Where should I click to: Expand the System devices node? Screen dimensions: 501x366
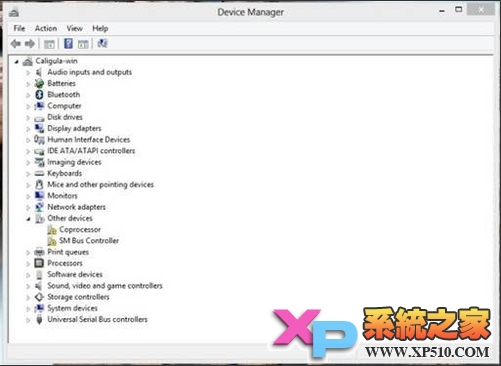[x=28, y=309]
